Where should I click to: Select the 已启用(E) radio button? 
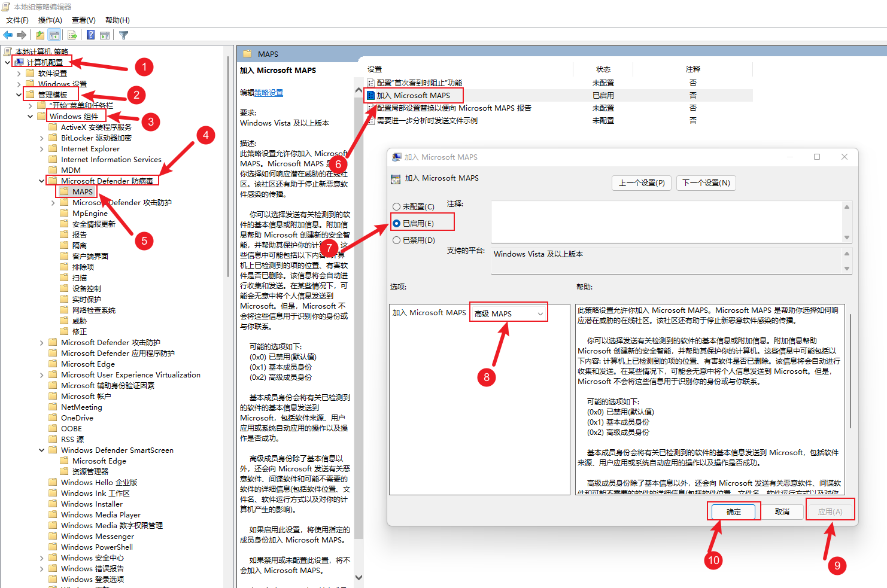tap(396, 223)
